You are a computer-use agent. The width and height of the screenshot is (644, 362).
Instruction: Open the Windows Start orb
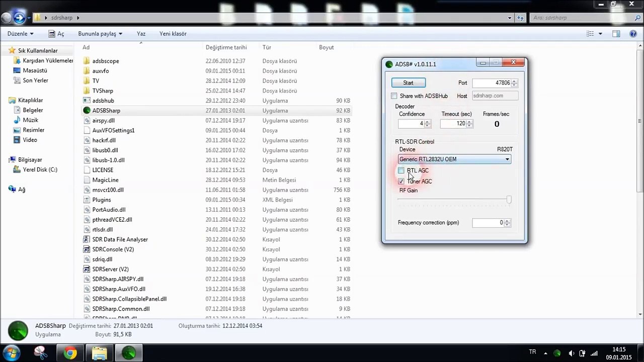[11, 352]
